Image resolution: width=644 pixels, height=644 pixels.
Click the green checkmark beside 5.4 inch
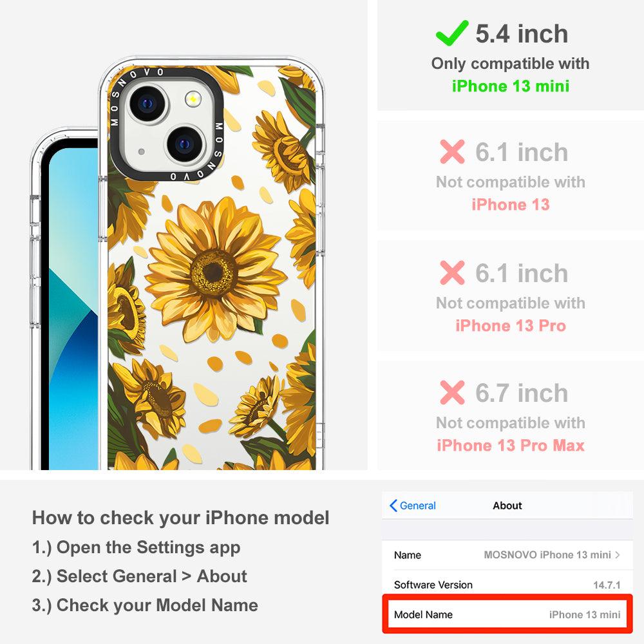click(x=452, y=33)
